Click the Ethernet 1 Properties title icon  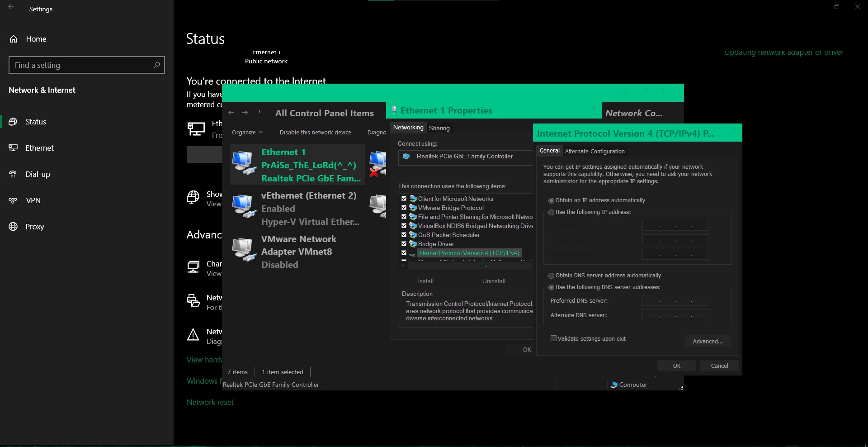(394, 110)
